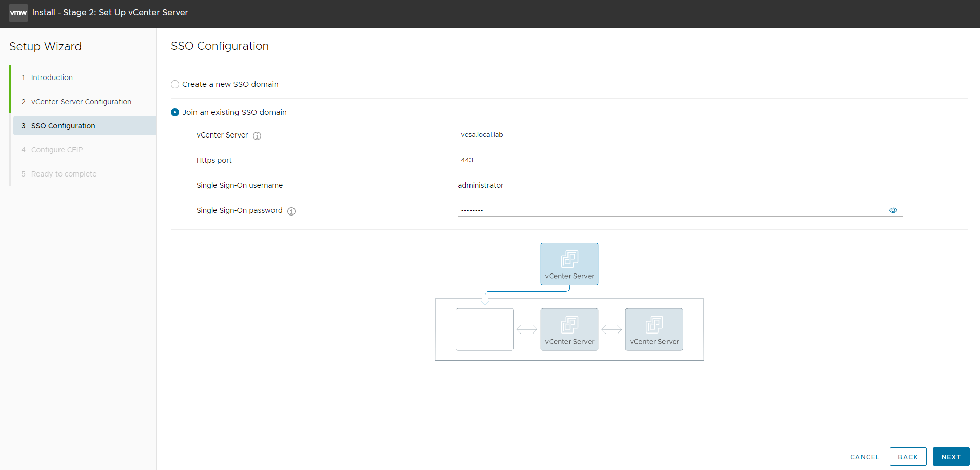Image resolution: width=980 pixels, height=470 pixels.
Task: Click empty placeholder node in domain diagram
Action: [x=484, y=329]
